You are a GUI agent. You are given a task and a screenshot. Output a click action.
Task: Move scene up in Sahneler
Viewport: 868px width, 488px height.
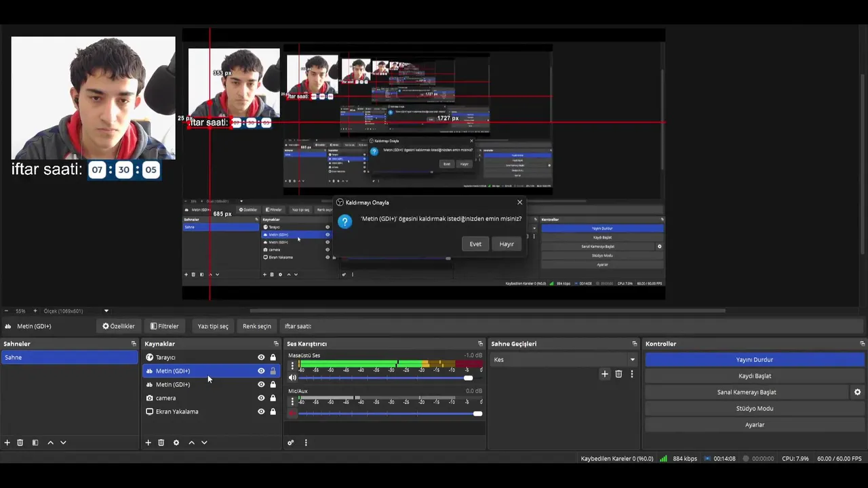(x=50, y=443)
